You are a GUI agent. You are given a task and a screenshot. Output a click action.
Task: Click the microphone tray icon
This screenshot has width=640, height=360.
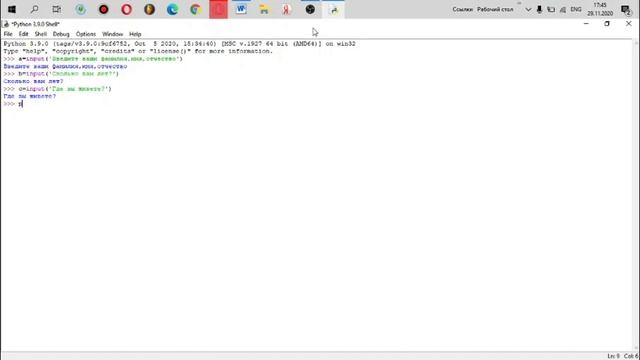[539, 9]
